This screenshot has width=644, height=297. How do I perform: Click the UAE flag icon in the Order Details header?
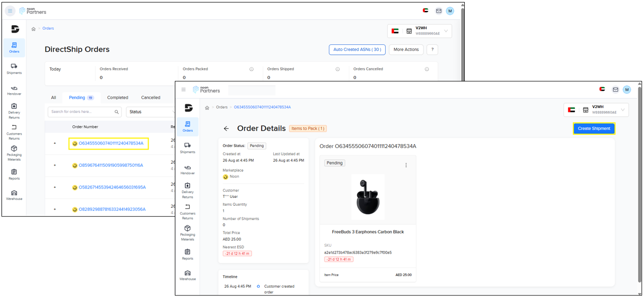[x=602, y=89]
